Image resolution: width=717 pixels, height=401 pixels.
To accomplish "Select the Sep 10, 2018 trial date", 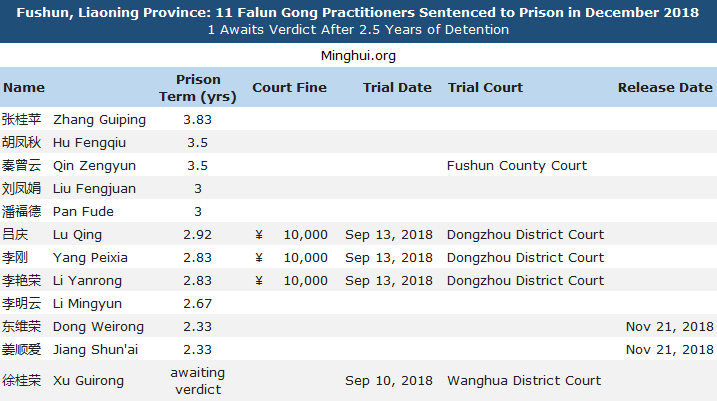I will [x=389, y=380].
